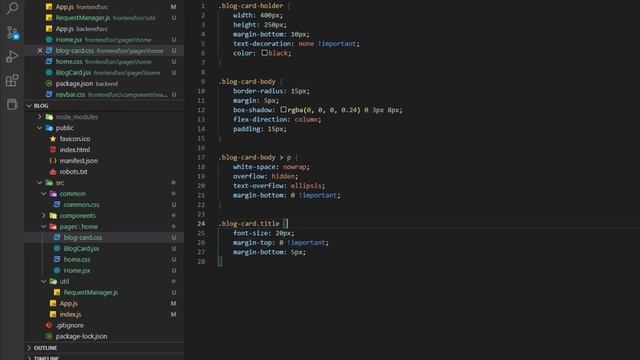Open BlogCard.jsx in open editors list
Screen dimensions: 640x360
104,73
